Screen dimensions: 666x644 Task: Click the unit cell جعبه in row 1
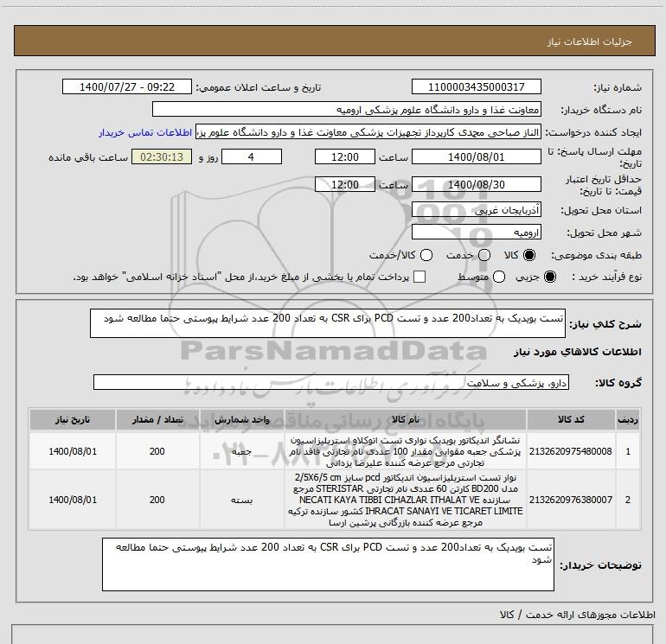pyautogui.click(x=241, y=451)
